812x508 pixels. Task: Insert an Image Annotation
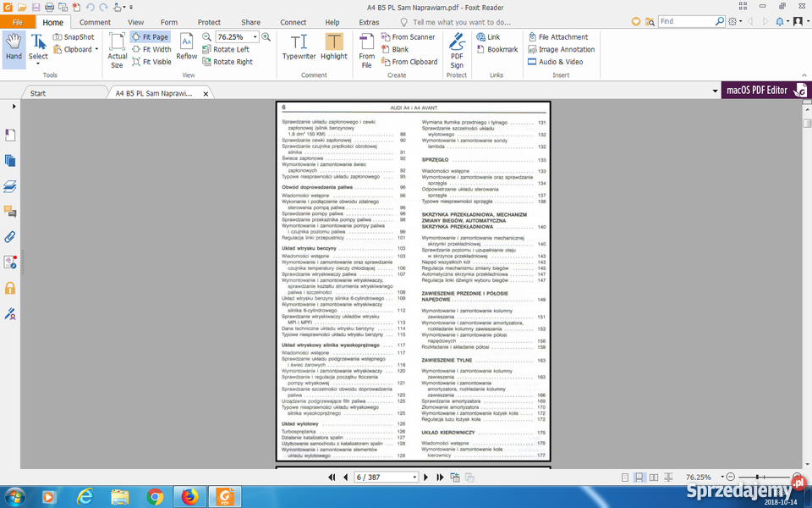(562, 49)
